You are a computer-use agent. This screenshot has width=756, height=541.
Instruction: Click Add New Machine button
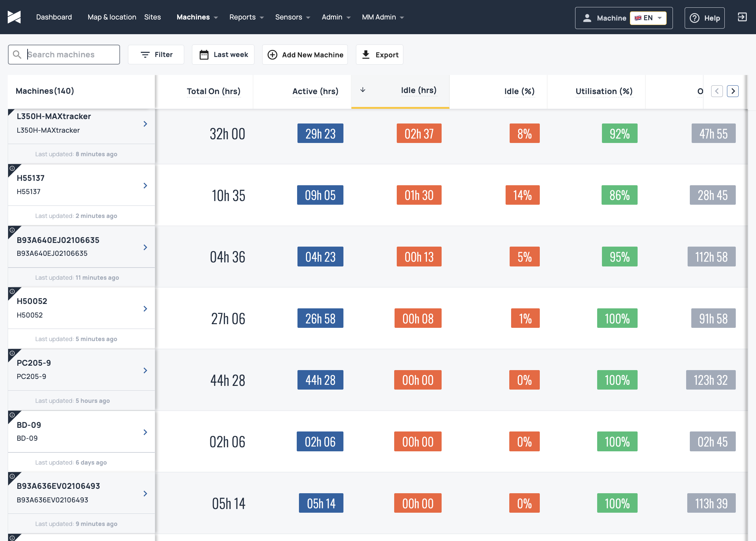(x=305, y=54)
